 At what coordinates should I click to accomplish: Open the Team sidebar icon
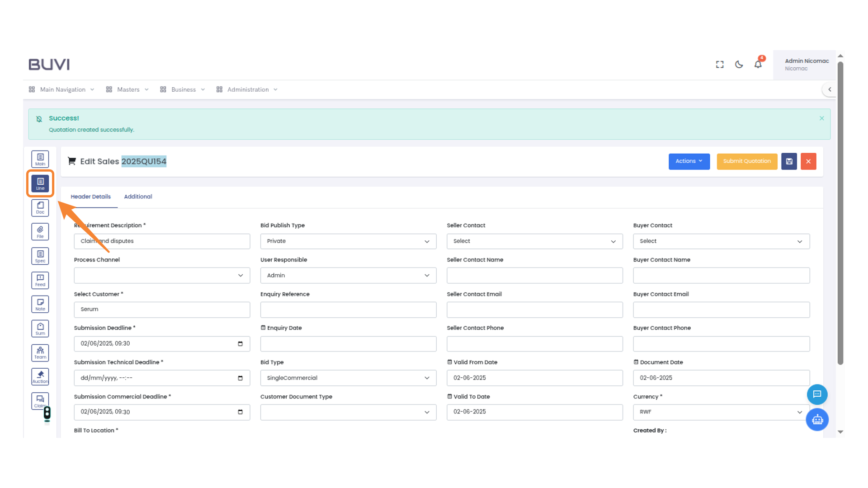pyautogui.click(x=40, y=352)
